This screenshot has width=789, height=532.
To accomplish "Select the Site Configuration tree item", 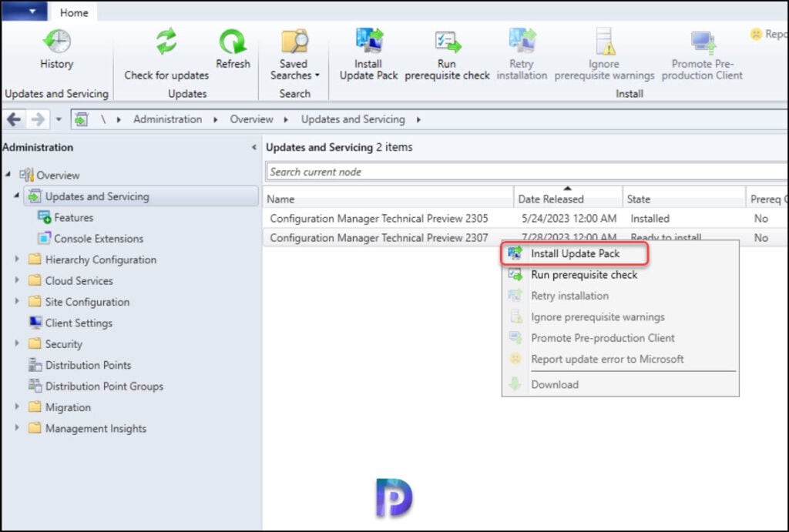I will [x=87, y=302].
